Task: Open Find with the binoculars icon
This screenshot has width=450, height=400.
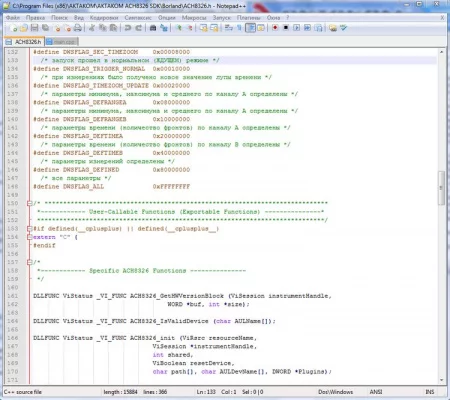Action: coord(153,28)
